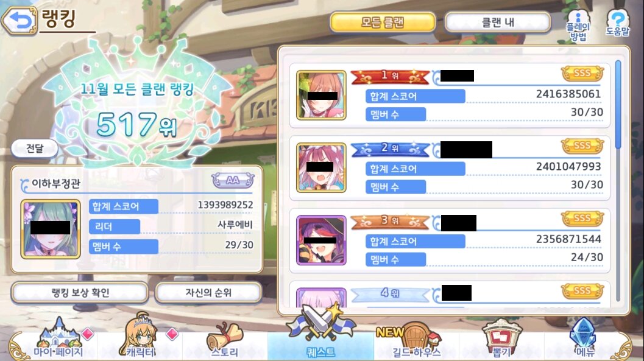Select the 1위 clan avatar thumbnail
The width and height of the screenshot is (644, 361).
[321, 95]
